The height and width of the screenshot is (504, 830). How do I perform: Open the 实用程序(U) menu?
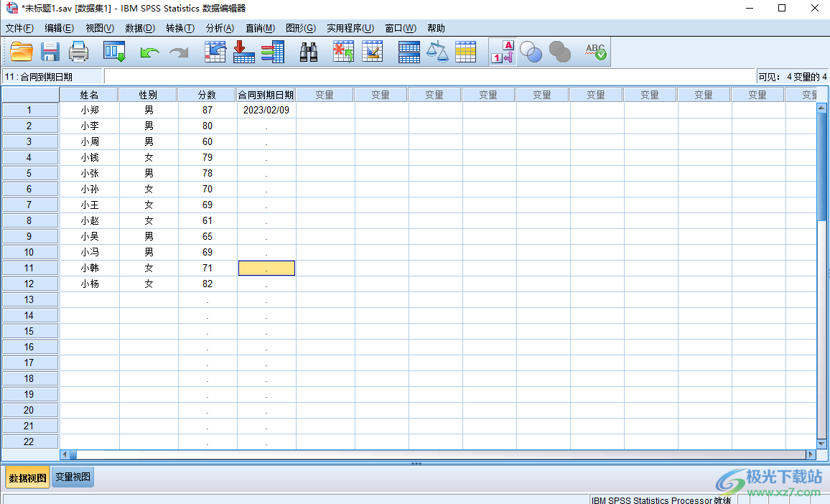click(x=350, y=28)
